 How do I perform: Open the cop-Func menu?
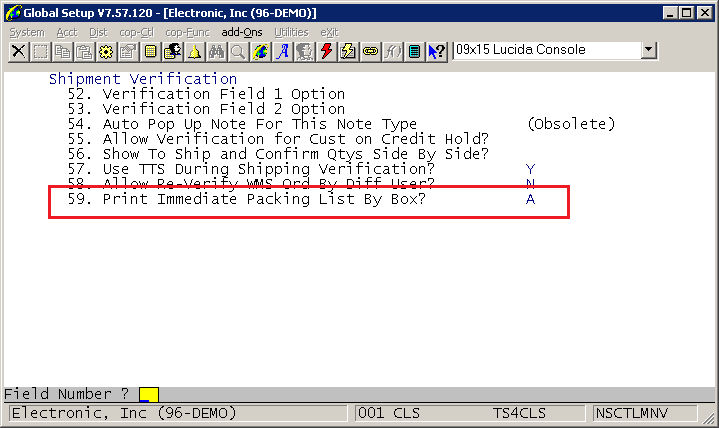187,32
